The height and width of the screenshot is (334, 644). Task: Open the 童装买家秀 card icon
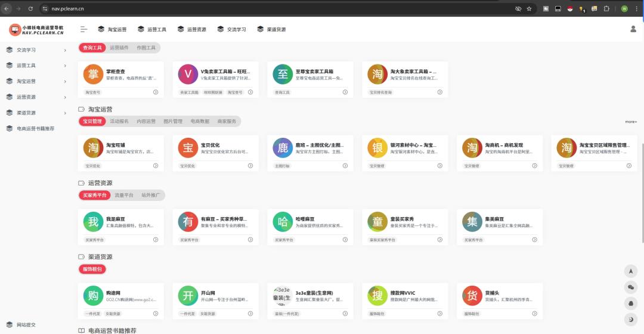click(377, 222)
